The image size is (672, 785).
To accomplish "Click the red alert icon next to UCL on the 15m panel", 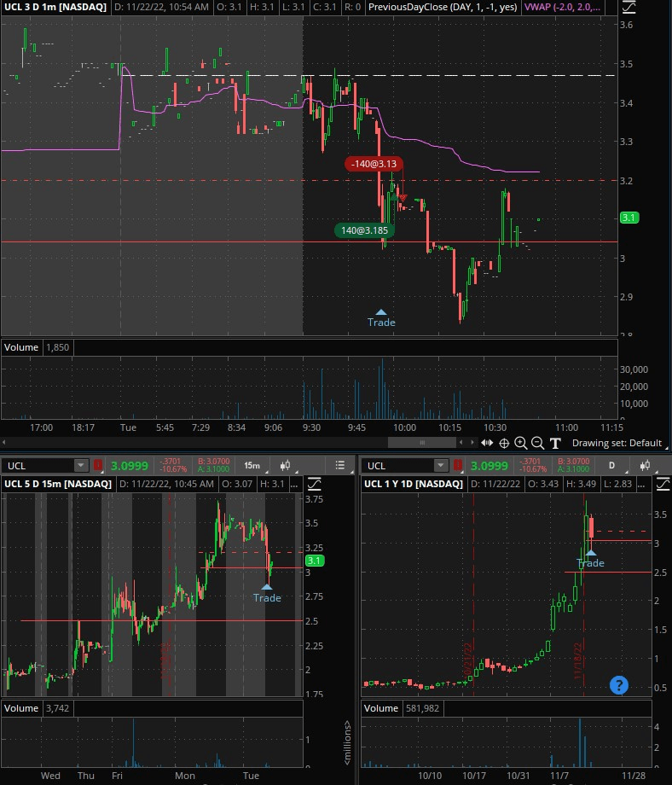I will tap(97, 465).
